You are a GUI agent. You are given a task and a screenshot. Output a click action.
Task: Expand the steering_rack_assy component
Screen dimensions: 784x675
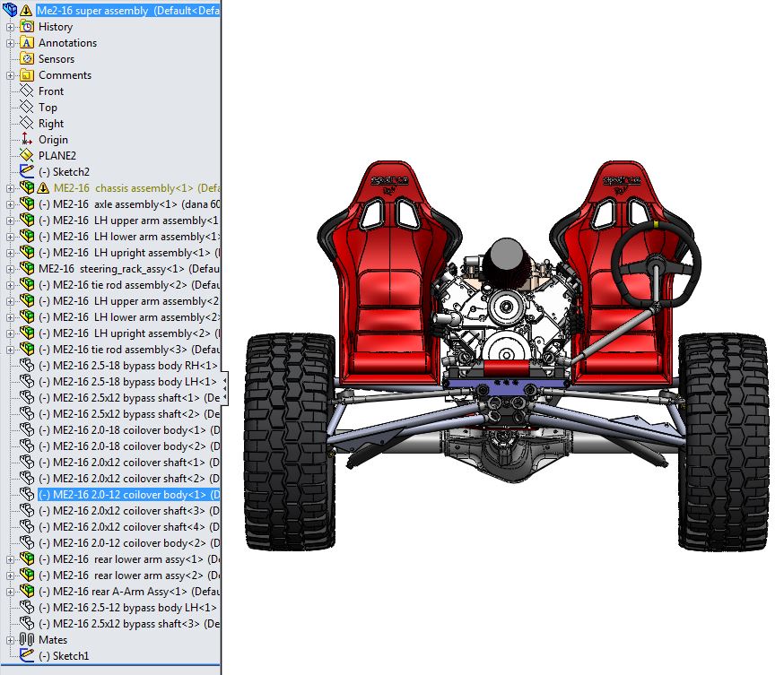click(11, 269)
